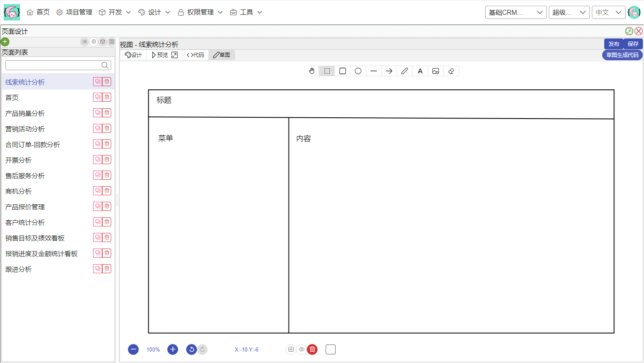The image size is (644, 363).
Task: Select the hand pan tool
Action: pyautogui.click(x=312, y=71)
